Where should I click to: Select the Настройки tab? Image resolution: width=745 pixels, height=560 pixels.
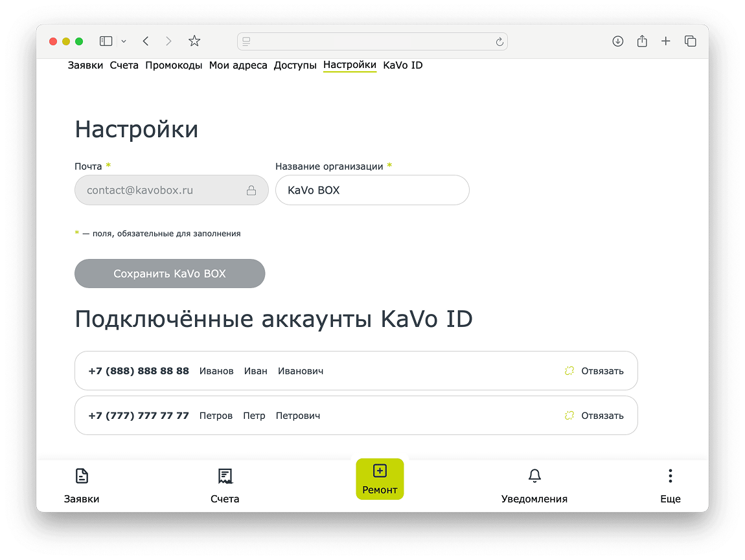coord(350,65)
